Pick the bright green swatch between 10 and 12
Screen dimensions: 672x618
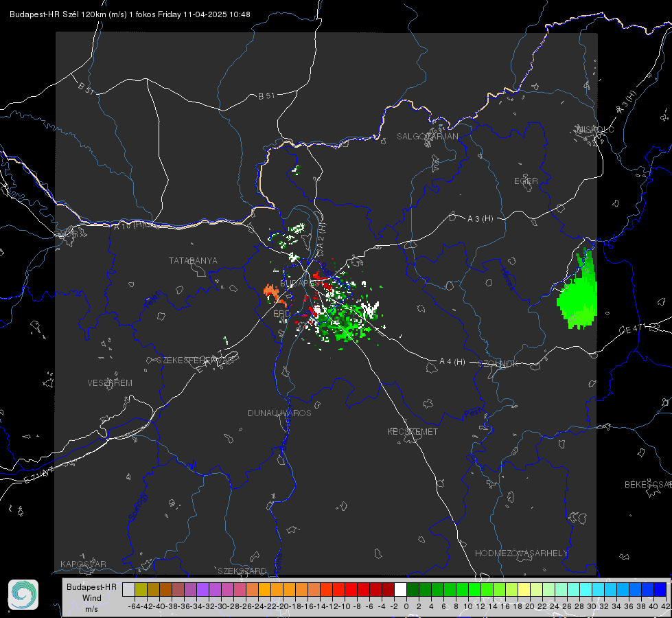click(x=475, y=589)
